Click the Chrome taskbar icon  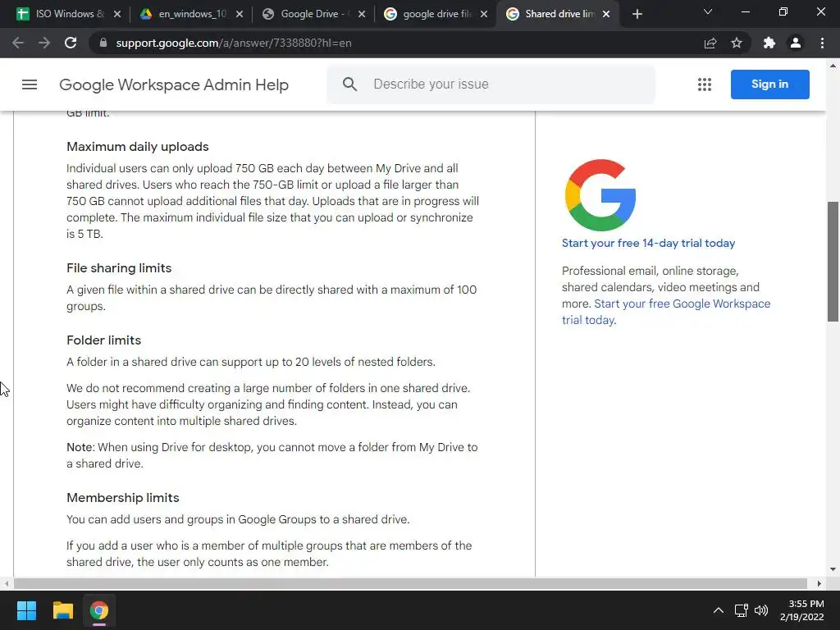98,610
